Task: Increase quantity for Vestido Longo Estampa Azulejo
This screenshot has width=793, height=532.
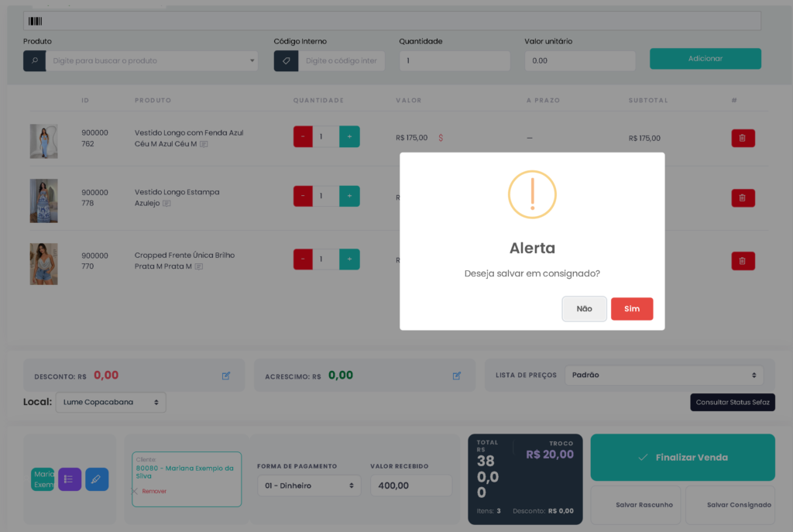Action: click(349, 196)
